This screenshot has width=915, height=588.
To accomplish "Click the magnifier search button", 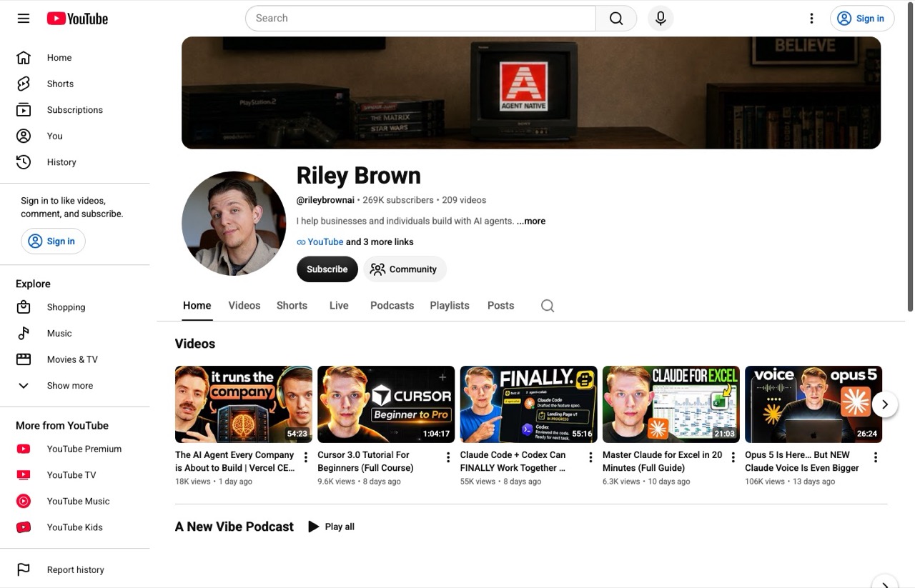I will pyautogui.click(x=616, y=19).
